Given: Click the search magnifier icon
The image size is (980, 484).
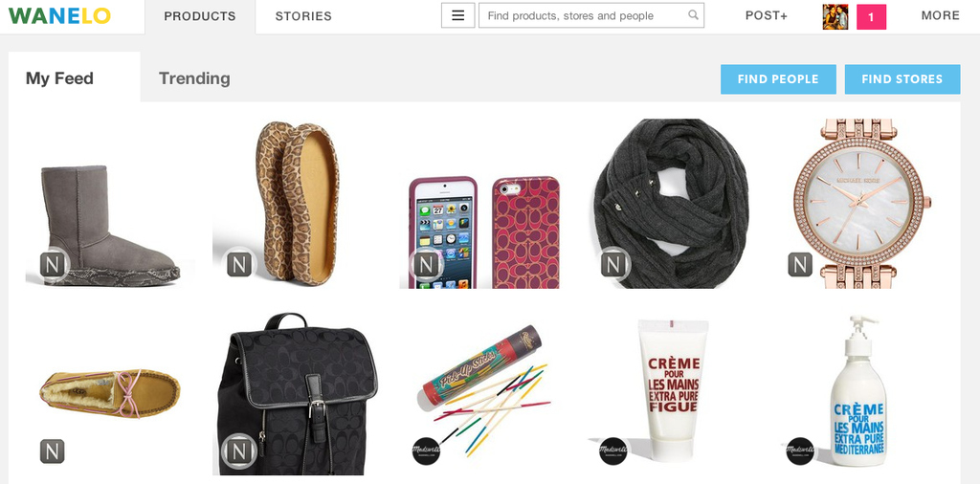Looking at the screenshot, I should [693, 15].
